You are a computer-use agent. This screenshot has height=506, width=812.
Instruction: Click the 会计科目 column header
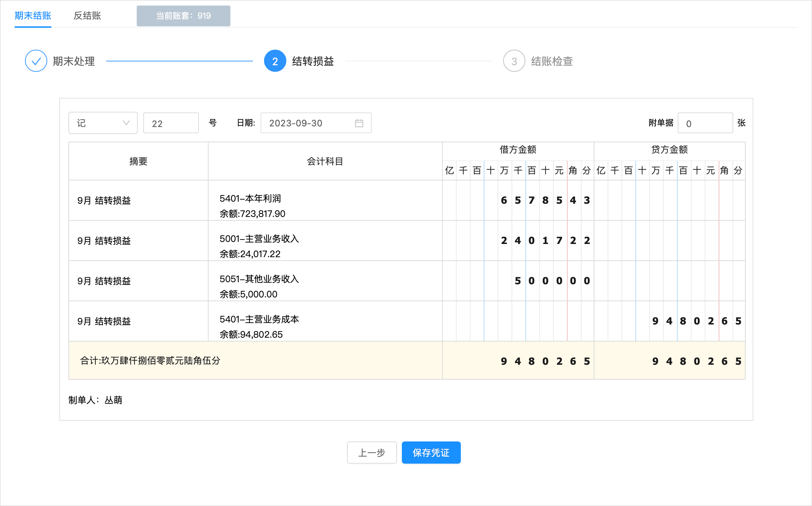(325, 161)
